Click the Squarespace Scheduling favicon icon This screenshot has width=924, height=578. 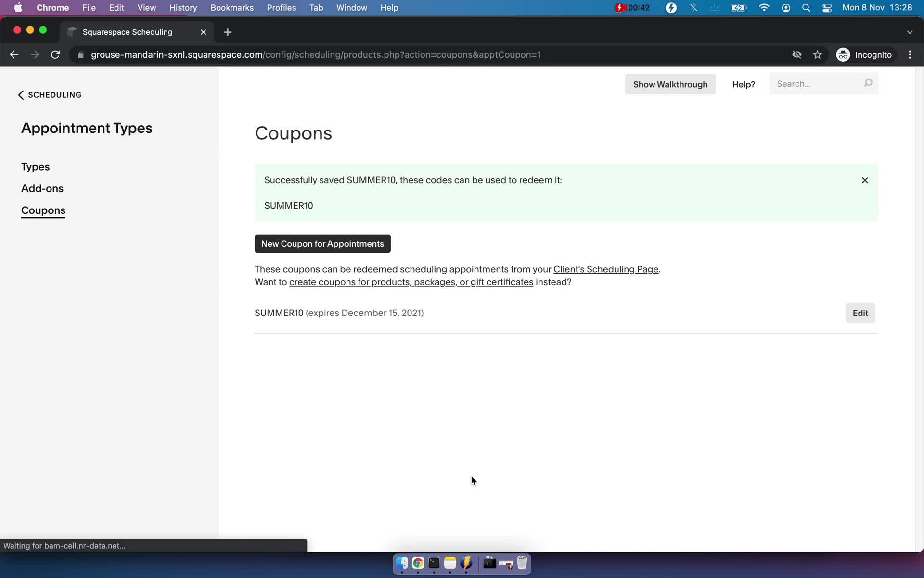pos(72,31)
